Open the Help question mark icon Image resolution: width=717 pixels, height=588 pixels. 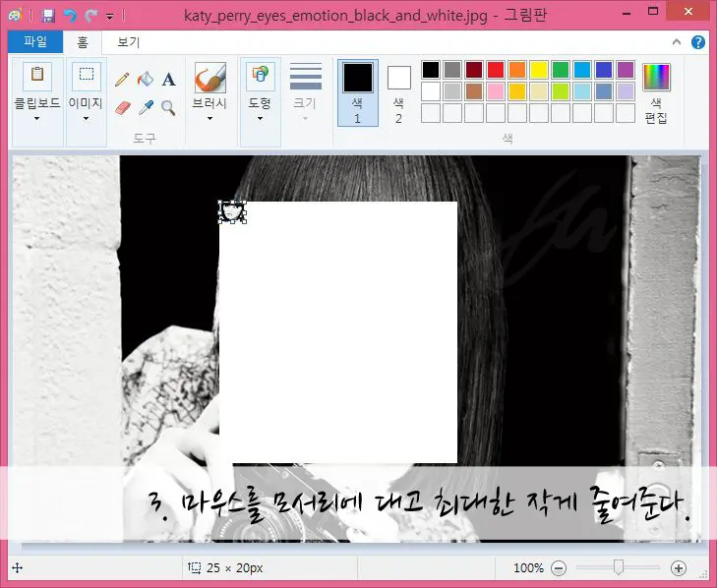(x=698, y=42)
